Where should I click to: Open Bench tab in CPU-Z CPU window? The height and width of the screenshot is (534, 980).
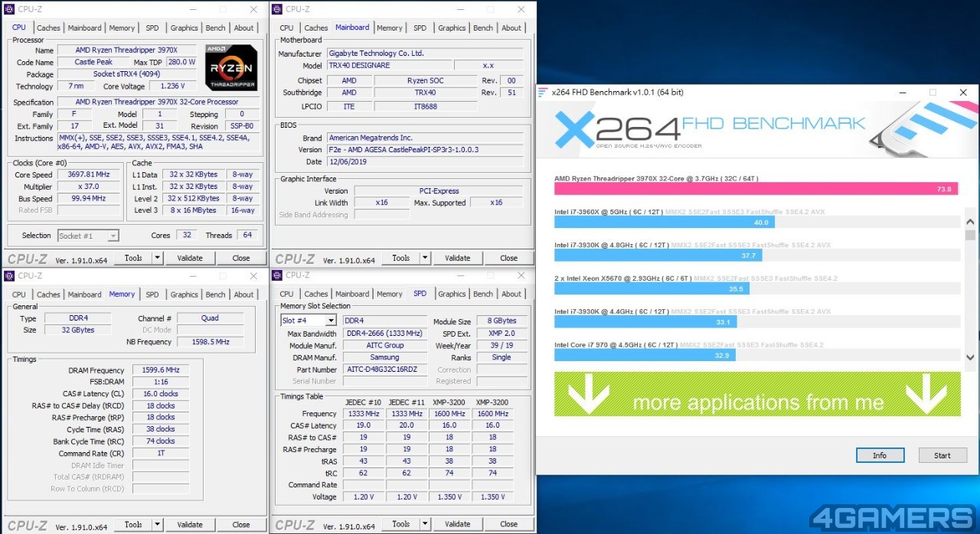coord(216,28)
